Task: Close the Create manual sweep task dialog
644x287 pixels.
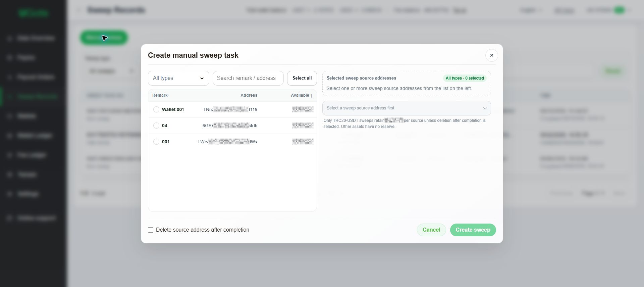Action: coord(491,55)
